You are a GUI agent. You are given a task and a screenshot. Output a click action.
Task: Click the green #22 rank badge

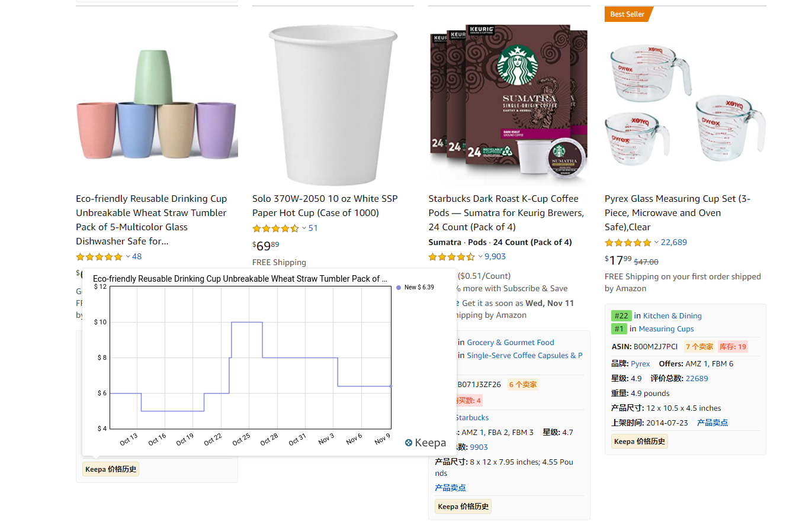point(622,316)
